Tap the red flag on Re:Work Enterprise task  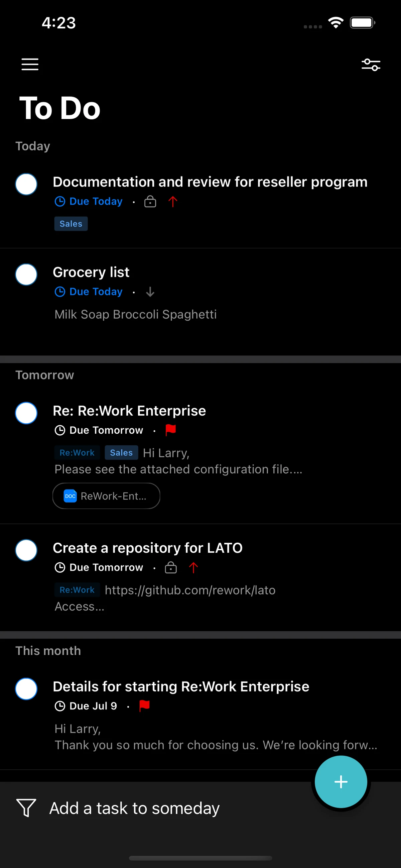tap(171, 430)
